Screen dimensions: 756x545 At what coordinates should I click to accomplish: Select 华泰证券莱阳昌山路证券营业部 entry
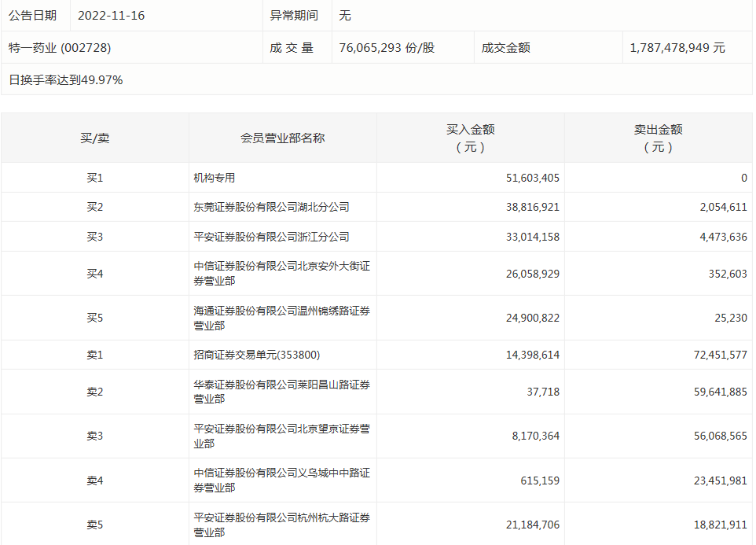282,392
